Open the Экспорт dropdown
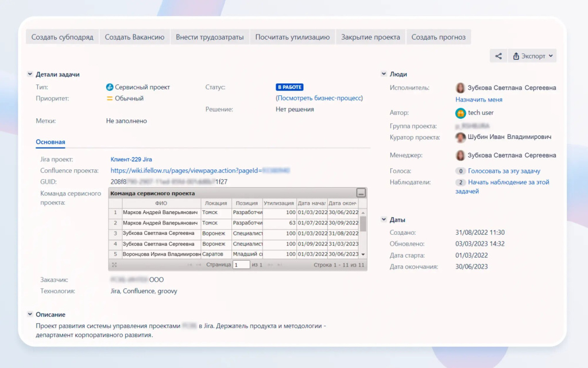Viewport: 588px width, 368px height. 532,56
